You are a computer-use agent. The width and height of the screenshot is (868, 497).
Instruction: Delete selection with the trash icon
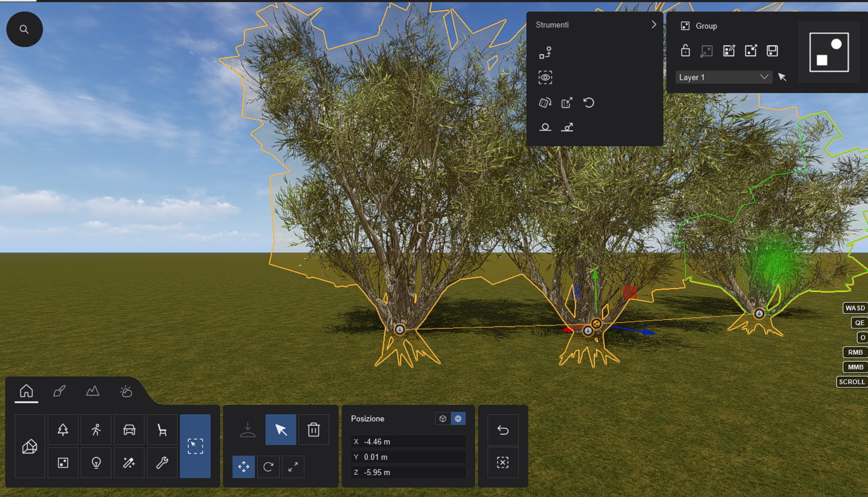click(x=314, y=429)
